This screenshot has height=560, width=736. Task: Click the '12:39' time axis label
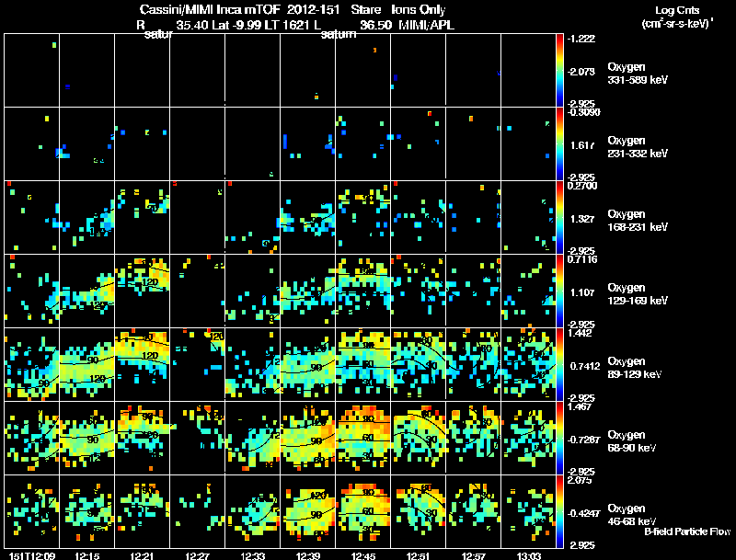coord(308,555)
